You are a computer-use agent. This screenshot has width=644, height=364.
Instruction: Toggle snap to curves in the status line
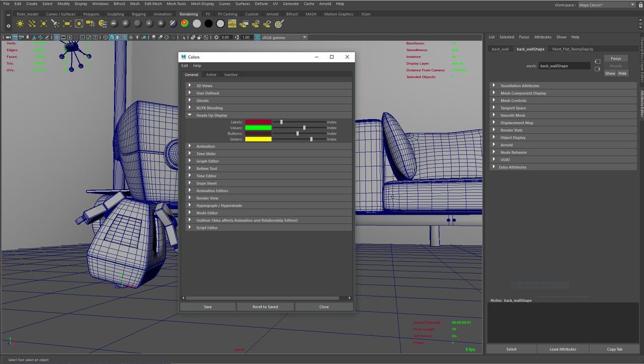tap(41, 38)
